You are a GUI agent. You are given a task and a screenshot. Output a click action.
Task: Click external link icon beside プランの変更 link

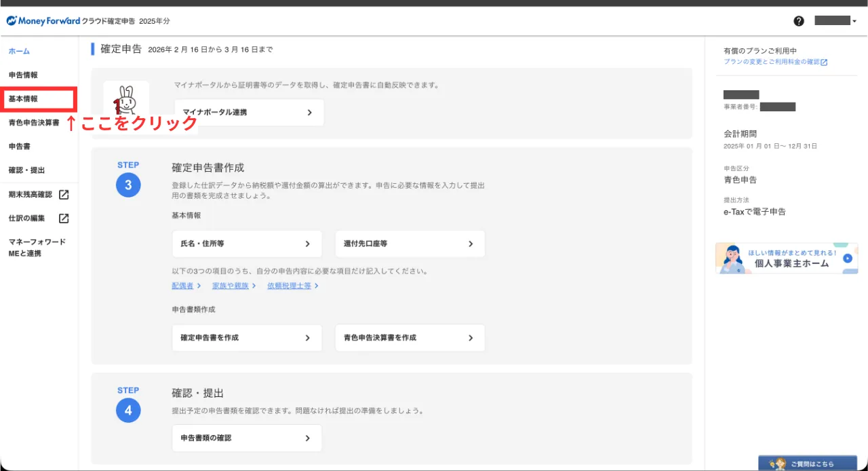pyautogui.click(x=824, y=62)
